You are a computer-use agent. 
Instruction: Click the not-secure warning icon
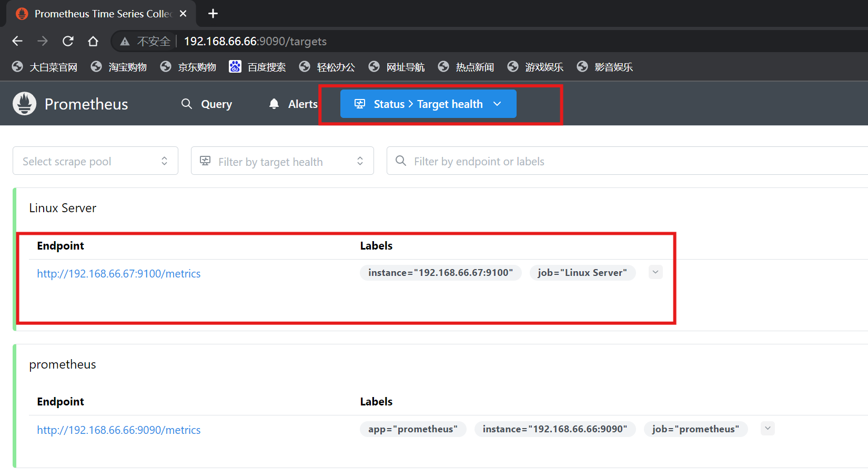click(x=125, y=42)
